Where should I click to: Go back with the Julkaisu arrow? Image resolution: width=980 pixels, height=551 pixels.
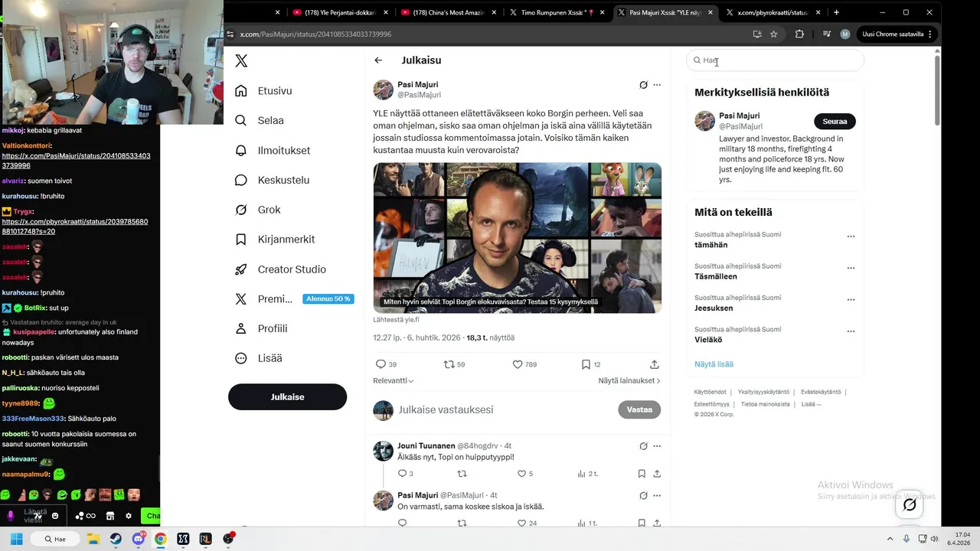coord(378,60)
